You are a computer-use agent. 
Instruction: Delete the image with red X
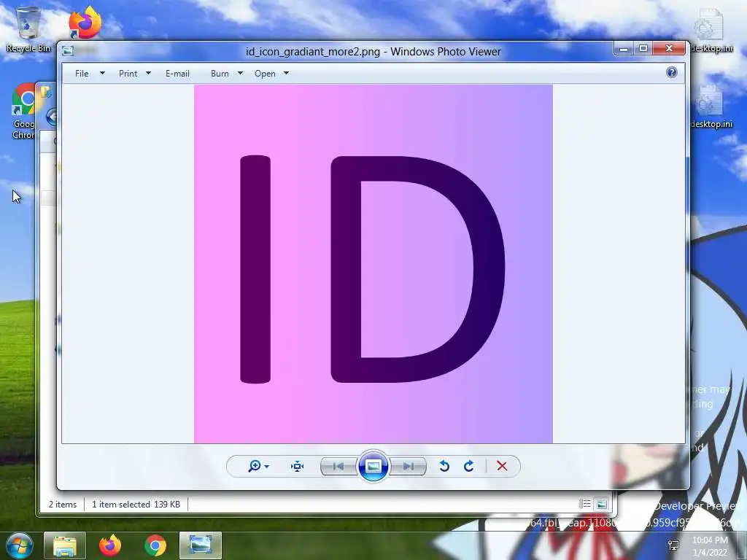502,466
